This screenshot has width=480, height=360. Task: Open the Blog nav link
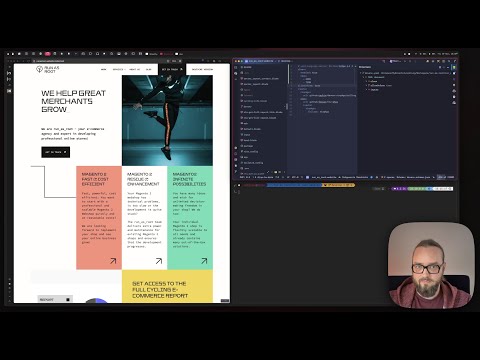point(148,69)
